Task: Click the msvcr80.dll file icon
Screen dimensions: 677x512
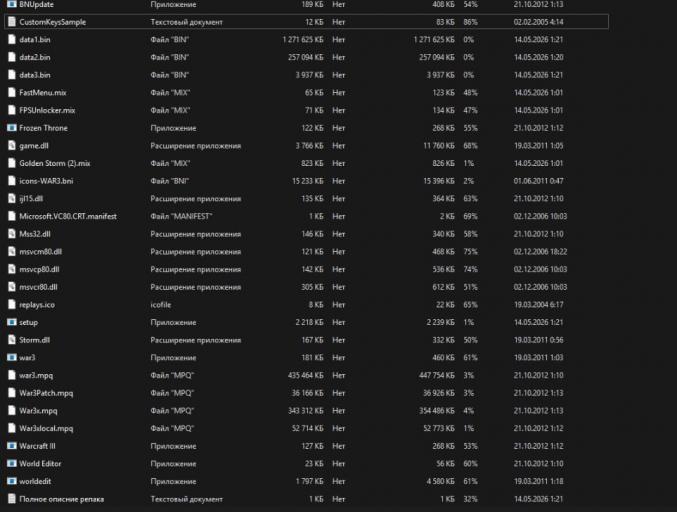Action: 12,288
